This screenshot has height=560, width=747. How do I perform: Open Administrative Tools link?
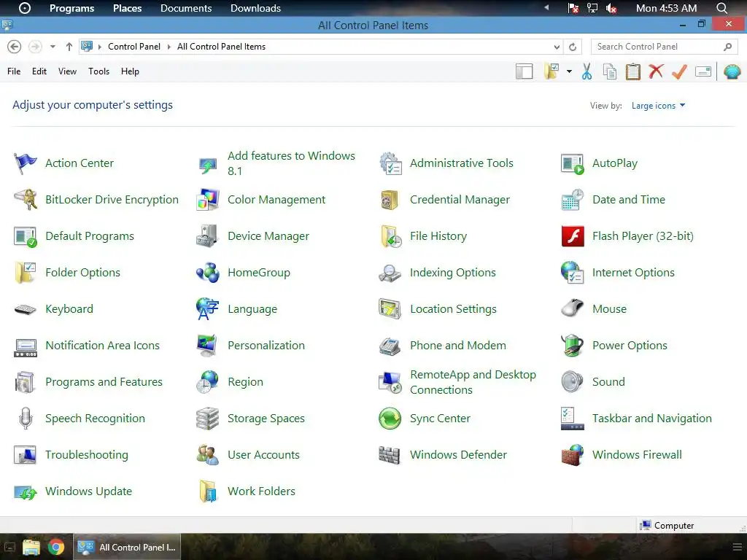tap(462, 163)
